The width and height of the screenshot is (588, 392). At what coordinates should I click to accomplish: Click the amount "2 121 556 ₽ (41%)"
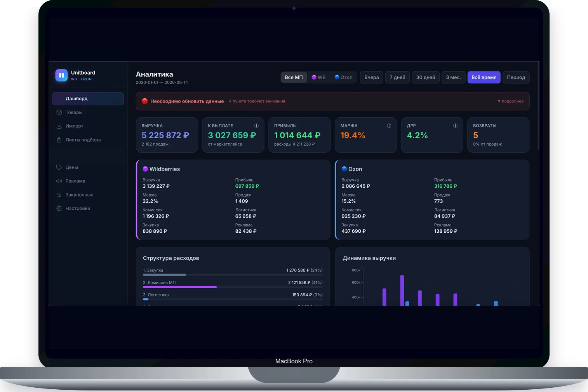pos(305,282)
